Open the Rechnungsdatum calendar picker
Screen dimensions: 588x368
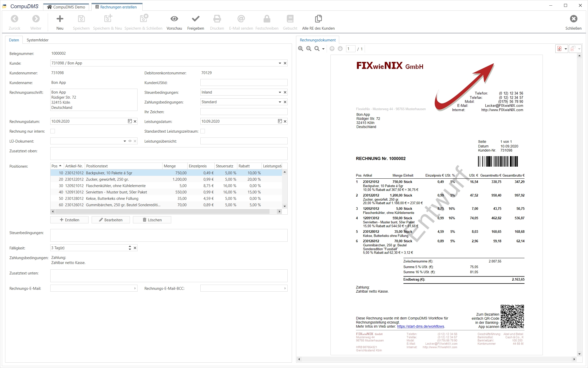pos(130,121)
